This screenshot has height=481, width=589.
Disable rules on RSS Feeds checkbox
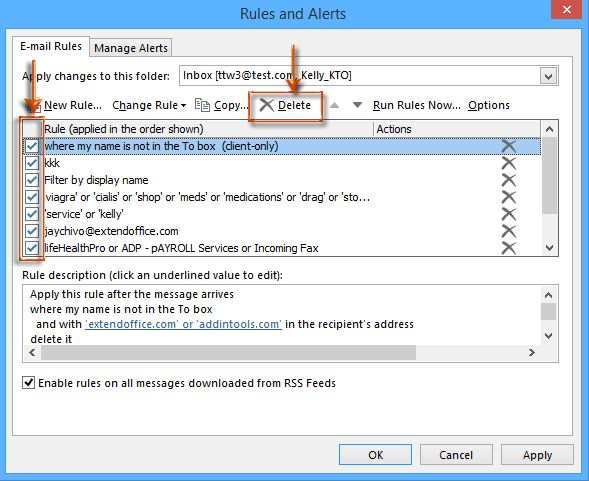point(29,383)
